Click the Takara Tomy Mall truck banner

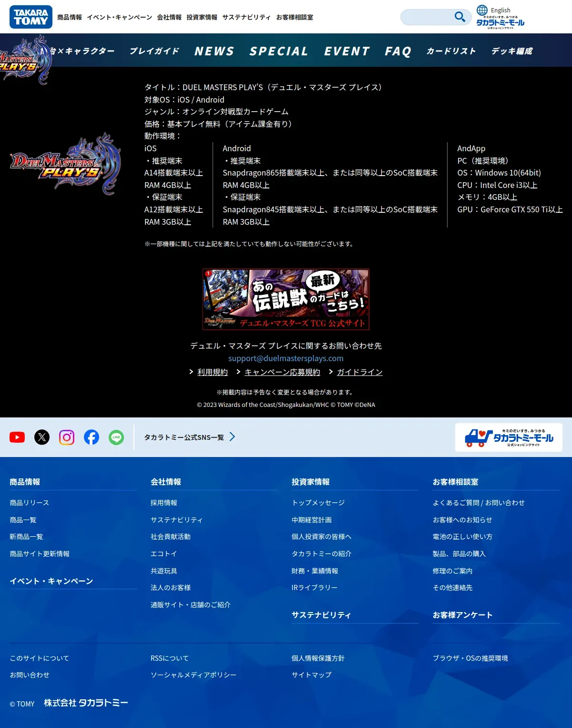pyautogui.click(x=509, y=437)
